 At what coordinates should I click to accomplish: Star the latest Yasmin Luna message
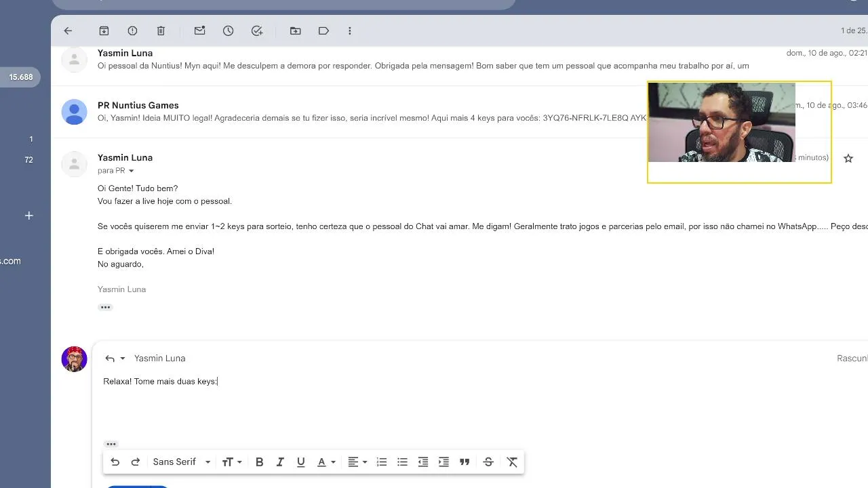click(x=848, y=158)
